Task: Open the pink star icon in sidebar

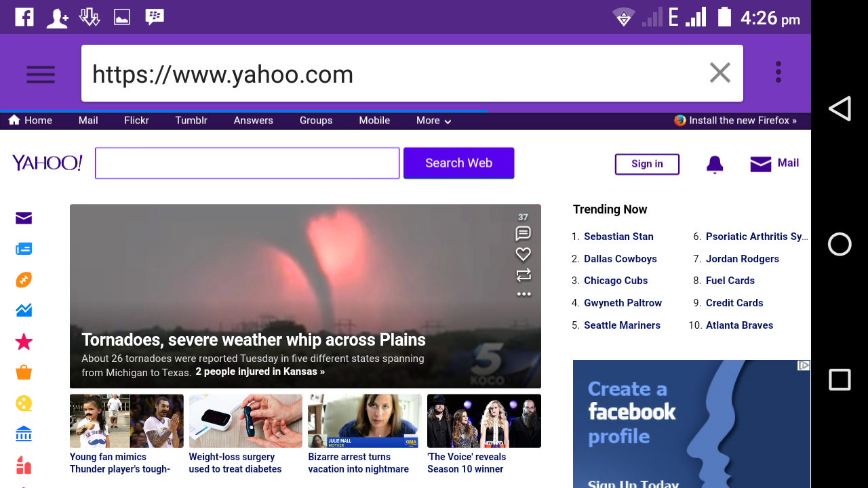Action: [24, 342]
